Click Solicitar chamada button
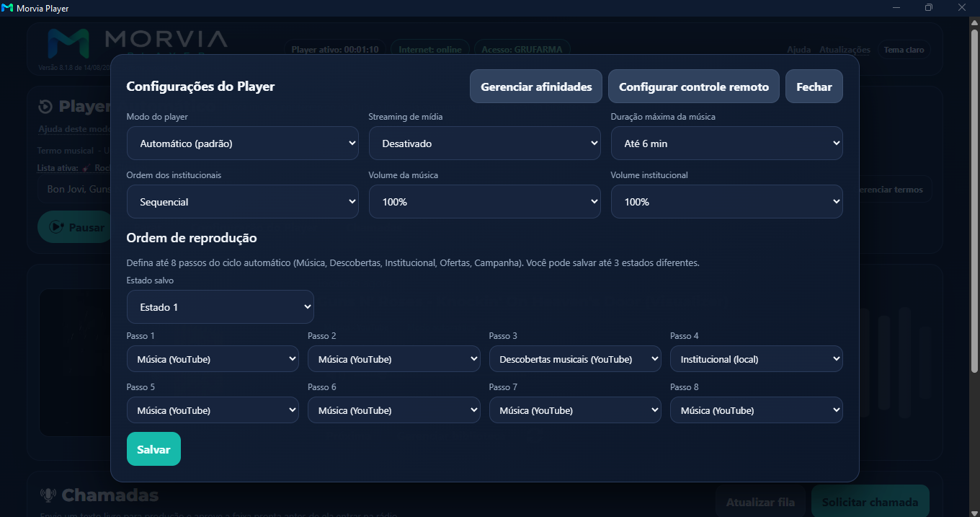 870,502
